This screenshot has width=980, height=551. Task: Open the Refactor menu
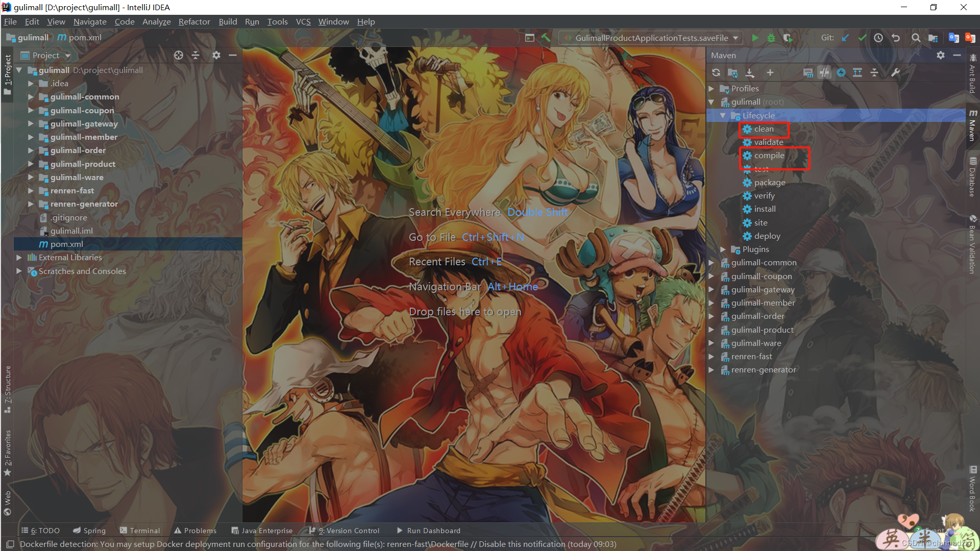194,21
